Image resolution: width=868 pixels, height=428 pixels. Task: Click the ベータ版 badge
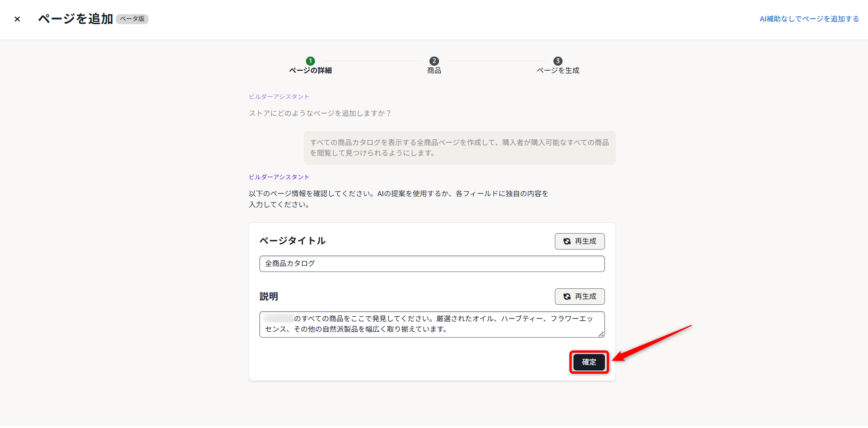pos(132,19)
